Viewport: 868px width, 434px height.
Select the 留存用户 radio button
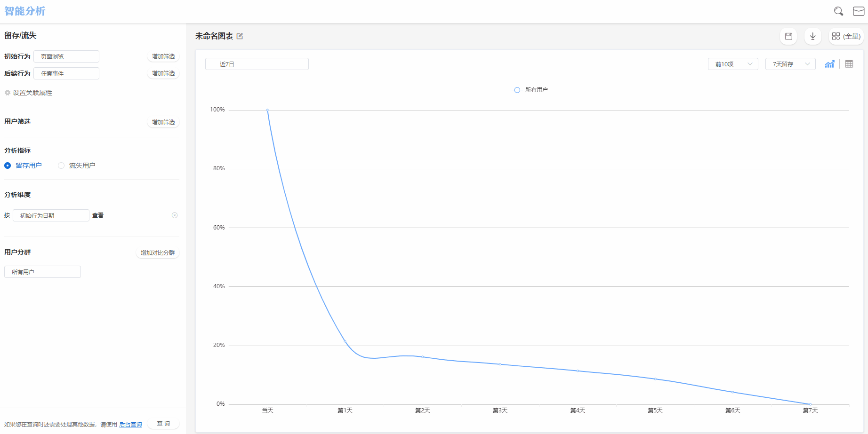pos(8,166)
